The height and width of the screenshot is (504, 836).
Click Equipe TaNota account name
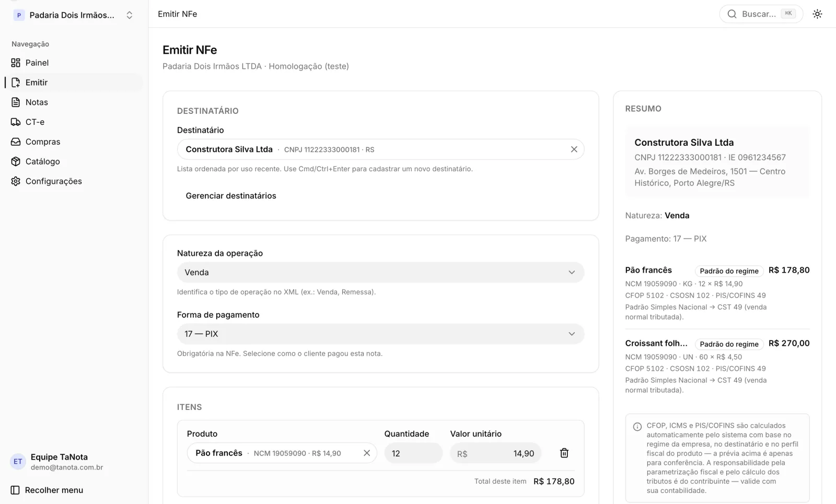[59, 457]
